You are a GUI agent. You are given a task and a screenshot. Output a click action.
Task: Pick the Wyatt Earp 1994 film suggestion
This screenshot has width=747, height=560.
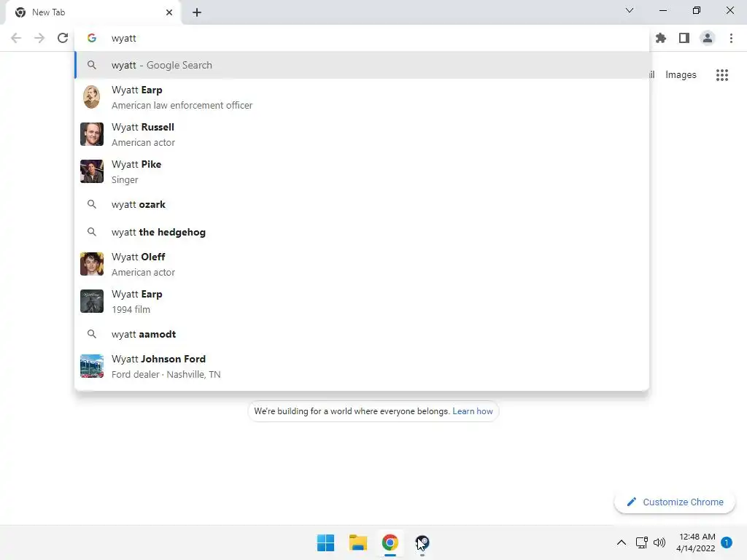click(362, 301)
